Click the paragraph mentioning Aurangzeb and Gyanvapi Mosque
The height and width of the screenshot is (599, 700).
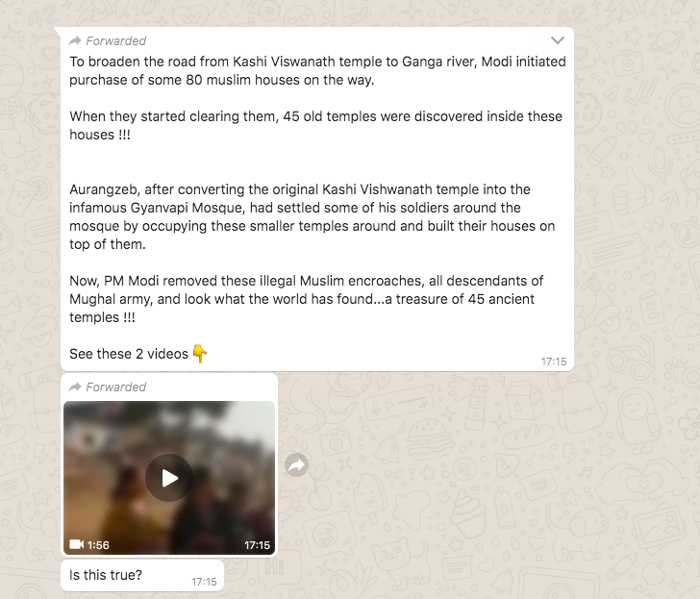coord(312,217)
